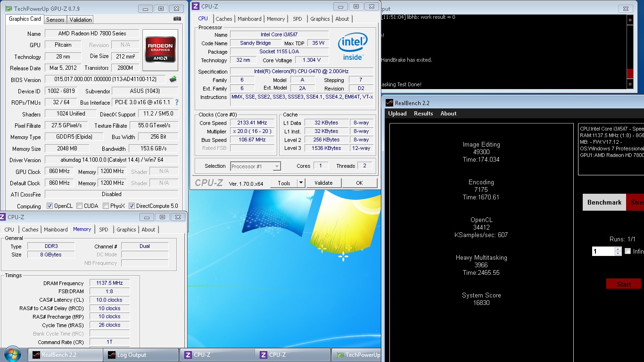This screenshot has height=362, width=644.
Task: Click the RealBench 2.2 title bar icon
Action: pos(389,103)
